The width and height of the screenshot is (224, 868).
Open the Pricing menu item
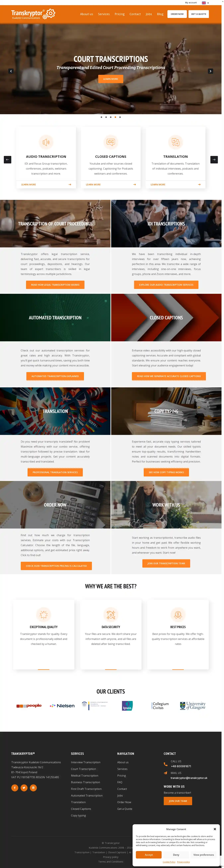click(x=119, y=14)
